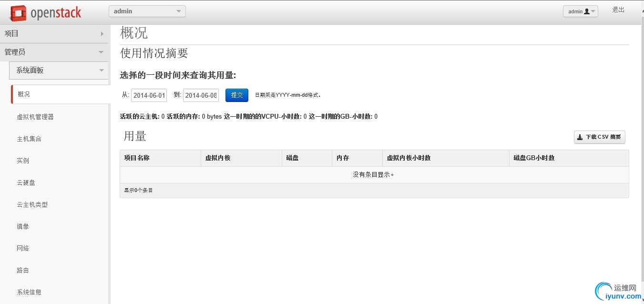Click the 退出 logout link
This screenshot has height=304, width=644.
(x=618, y=10)
